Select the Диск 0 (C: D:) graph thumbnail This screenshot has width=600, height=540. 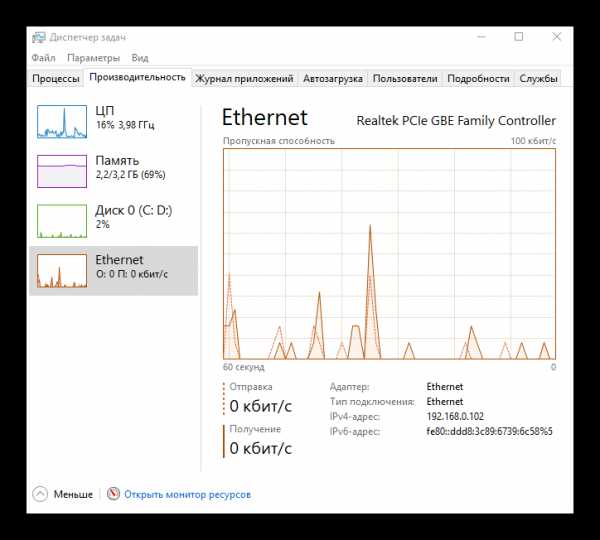pyautogui.click(x=62, y=221)
